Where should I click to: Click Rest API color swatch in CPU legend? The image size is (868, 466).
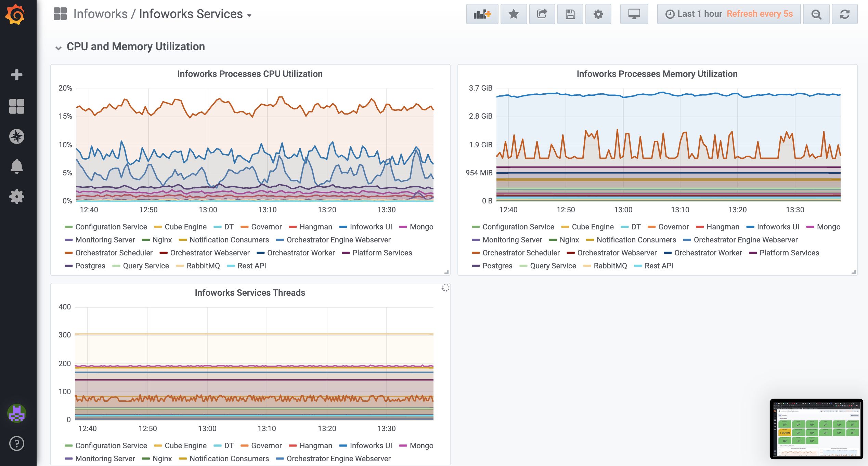(231, 266)
